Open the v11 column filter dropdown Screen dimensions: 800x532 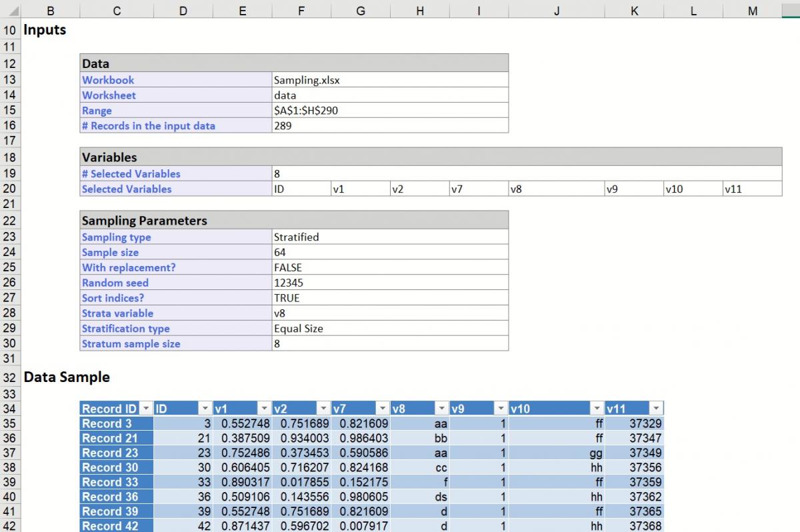658,408
